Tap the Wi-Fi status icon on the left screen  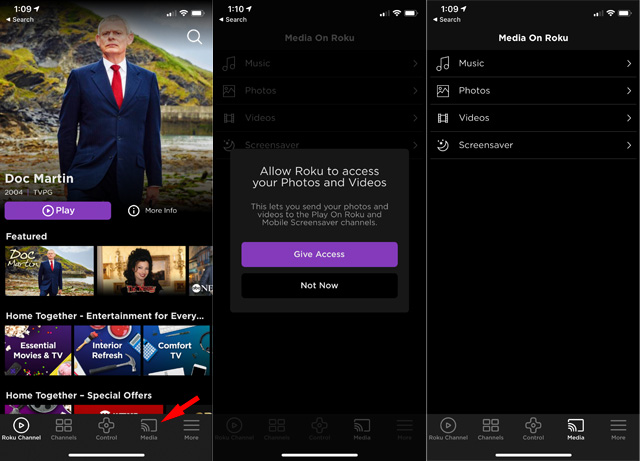click(x=184, y=13)
